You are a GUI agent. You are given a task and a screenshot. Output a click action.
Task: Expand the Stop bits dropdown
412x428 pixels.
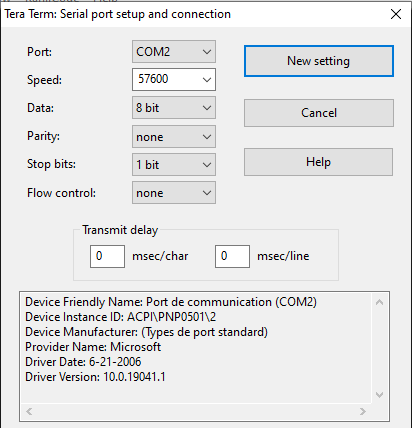click(x=174, y=164)
